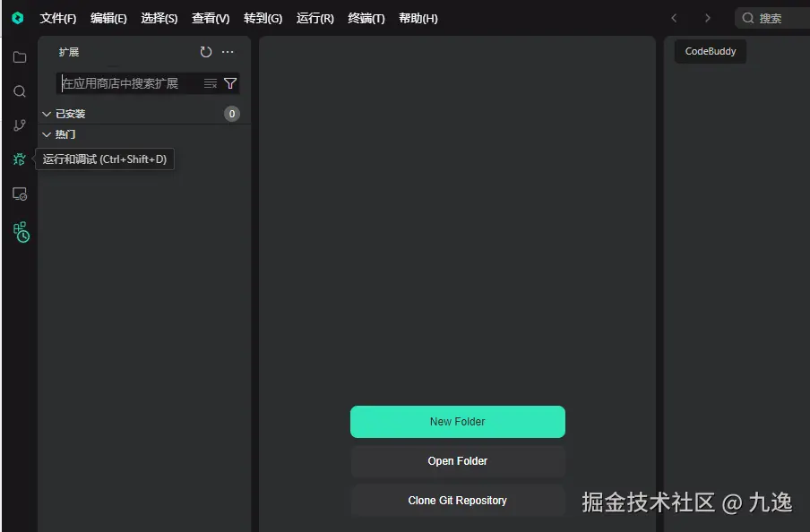Navigate back with the left arrow
Image resolution: width=810 pixels, height=532 pixels.
tap(674, 18)
